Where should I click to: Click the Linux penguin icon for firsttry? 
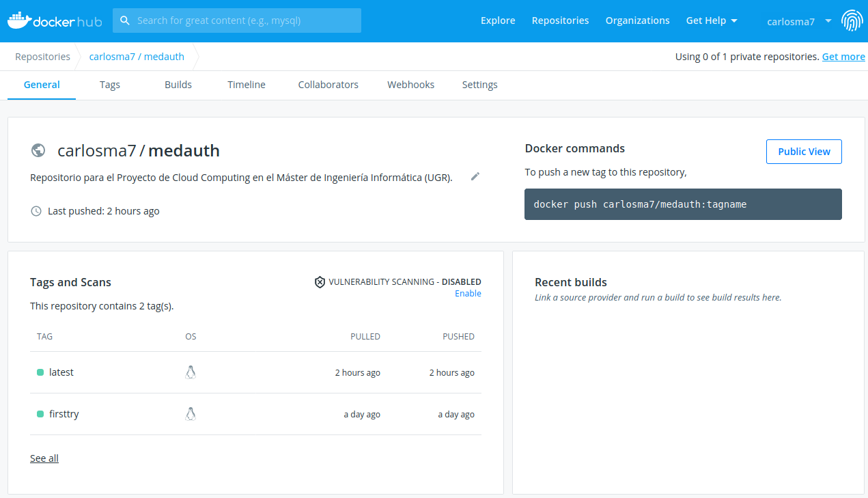pos(191,414)
